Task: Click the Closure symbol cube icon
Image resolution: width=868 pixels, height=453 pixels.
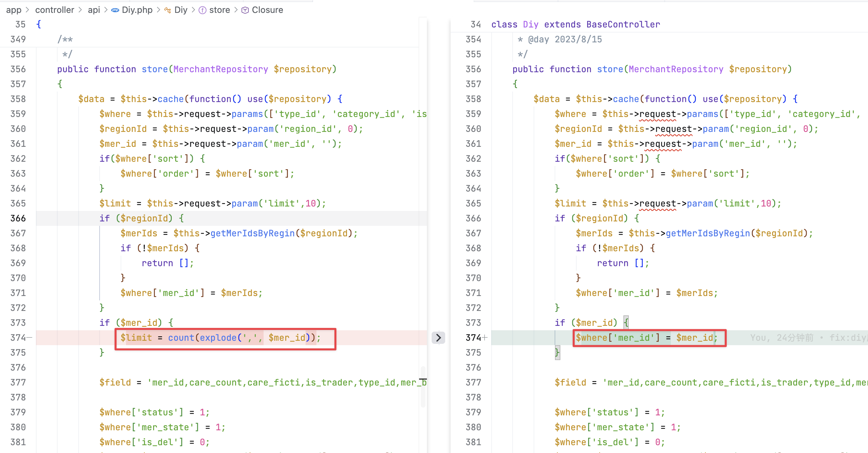Action: [245, 10]
